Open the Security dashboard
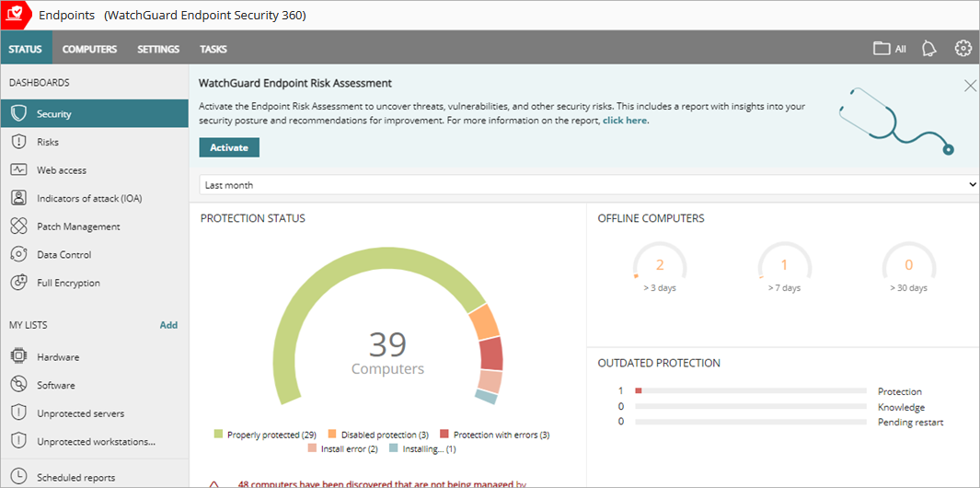The width and height of the screenshot is (980, 488). (x=95, y=114)
